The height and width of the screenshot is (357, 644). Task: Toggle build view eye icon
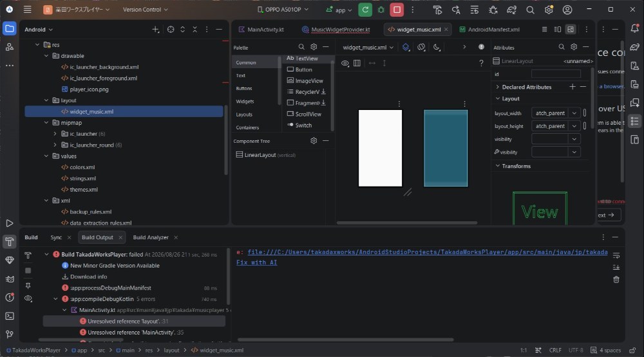(x=28, y=298)
